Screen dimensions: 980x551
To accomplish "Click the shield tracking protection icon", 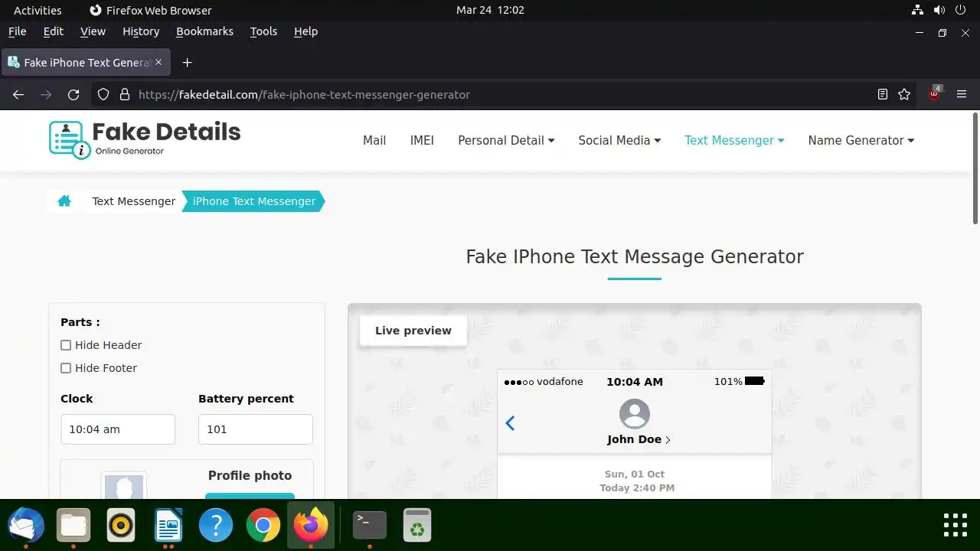I will 104,95.
